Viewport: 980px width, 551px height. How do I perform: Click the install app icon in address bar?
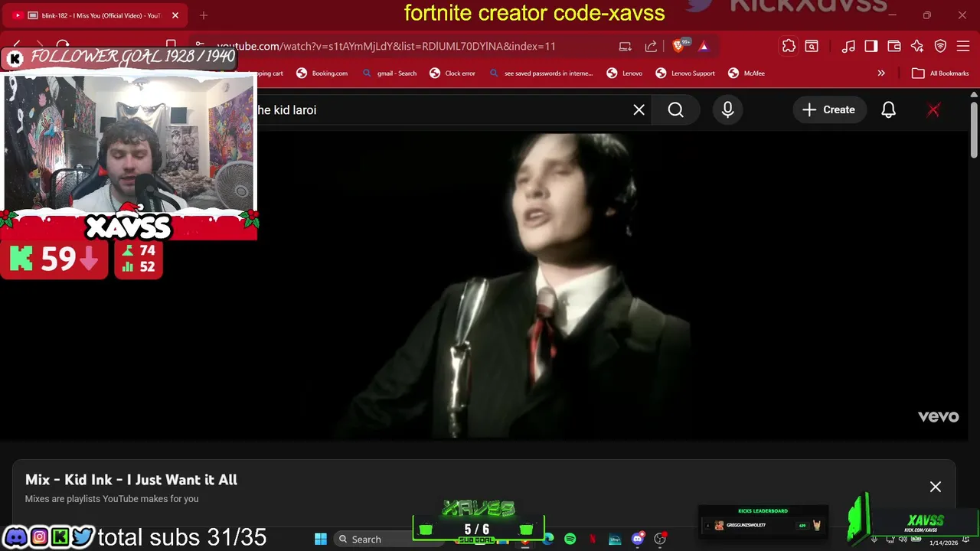pyautogui.click(x=626, y=47)
